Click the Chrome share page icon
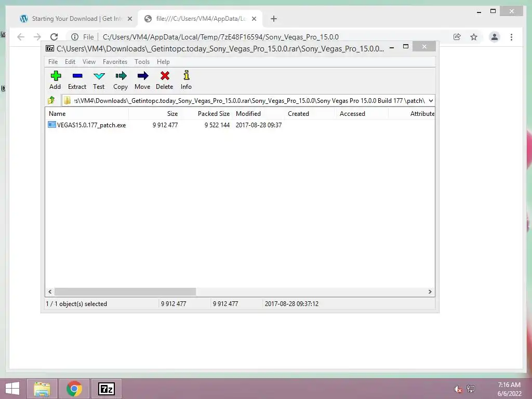 457,37
